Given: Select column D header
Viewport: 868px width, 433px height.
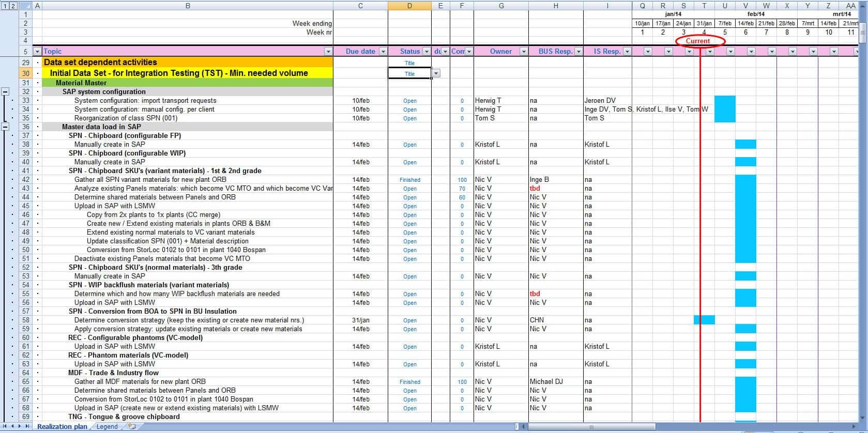Looking at the screenshot, I should pos(409,6).
